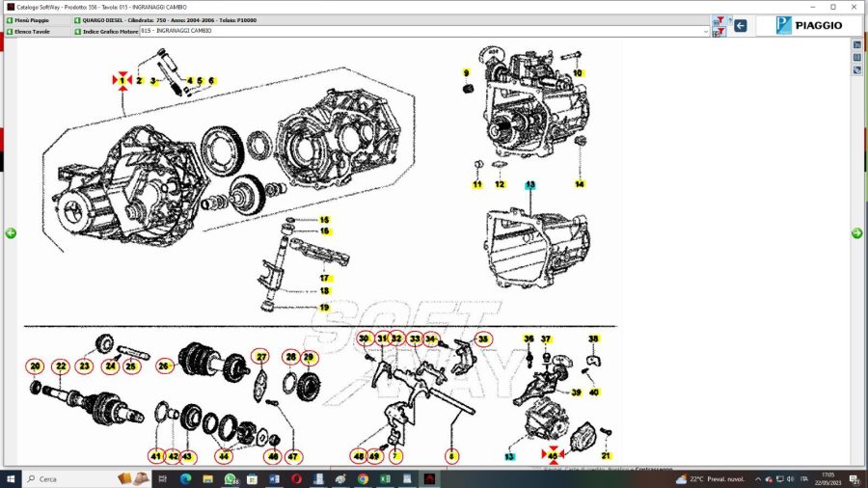Image resolution: width=868 pixels, height=488 pixels.
Task: Open Elenco Tavole list
Action: point(35,31)
